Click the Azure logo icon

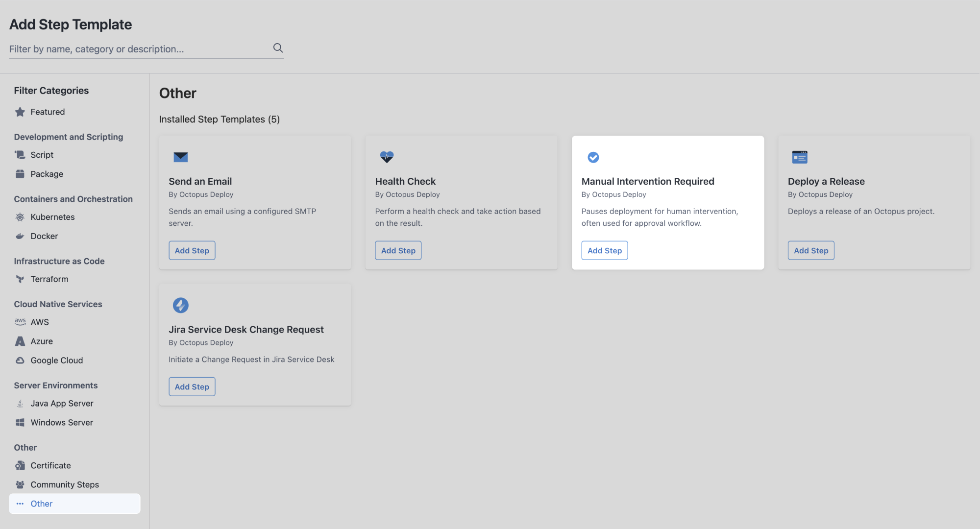pyautogui.click(x=20, y=341)
